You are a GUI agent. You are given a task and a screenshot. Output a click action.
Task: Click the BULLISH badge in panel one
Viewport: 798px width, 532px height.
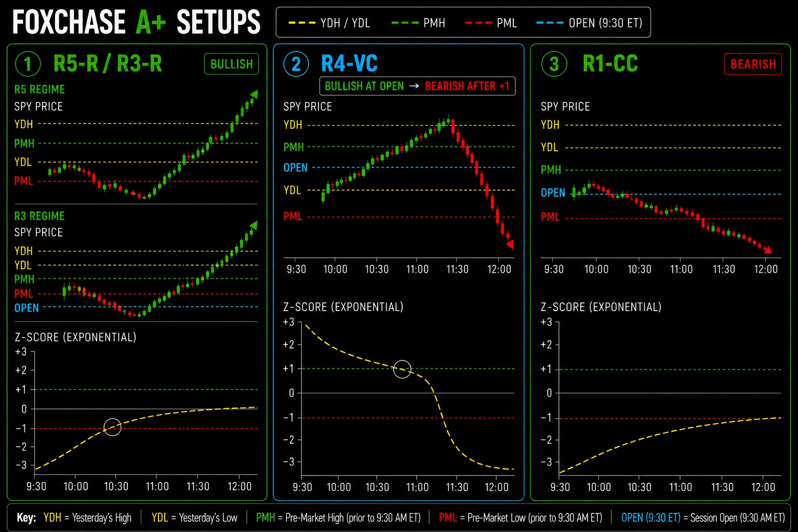(x=232, y=64)
